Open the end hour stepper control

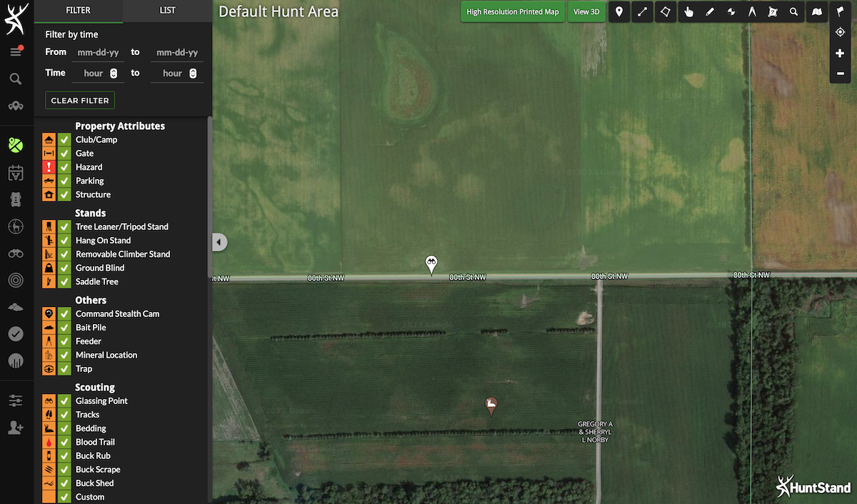point(191,74)
